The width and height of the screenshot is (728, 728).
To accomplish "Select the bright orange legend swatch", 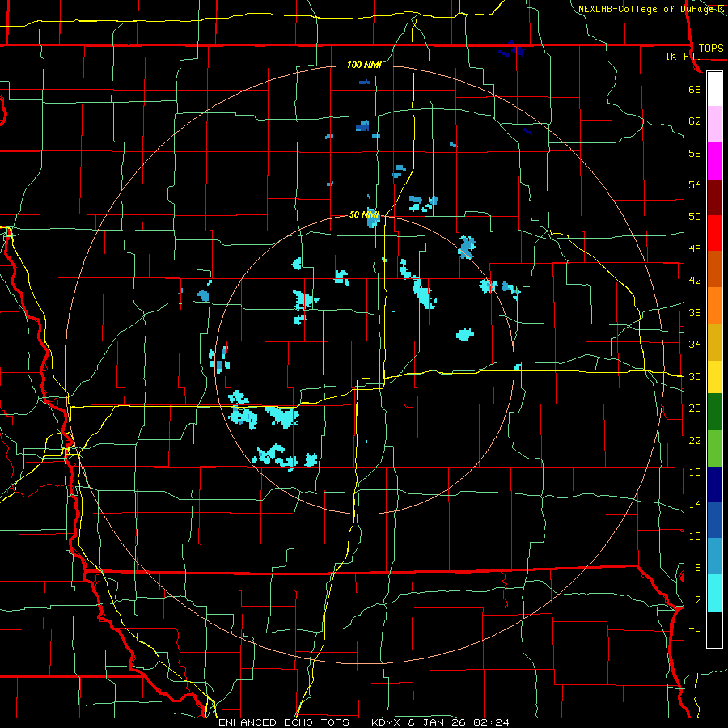I will pyautogui.click(x=714, y=306).
